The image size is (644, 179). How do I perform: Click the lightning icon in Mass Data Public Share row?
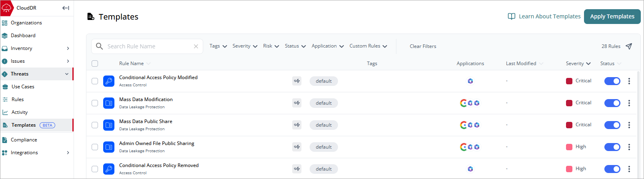pos(297,125)
